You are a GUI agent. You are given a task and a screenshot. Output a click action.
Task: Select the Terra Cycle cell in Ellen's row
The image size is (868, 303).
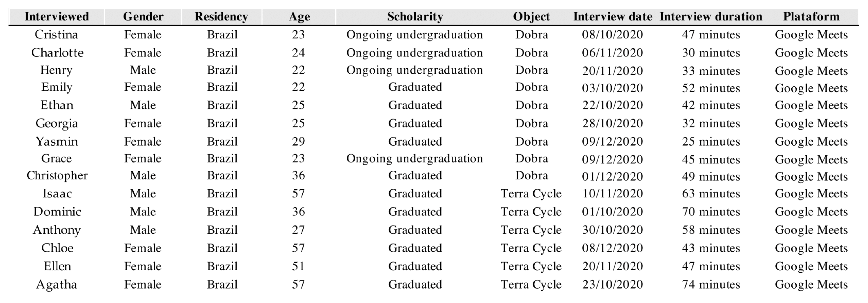coord(531,266)
